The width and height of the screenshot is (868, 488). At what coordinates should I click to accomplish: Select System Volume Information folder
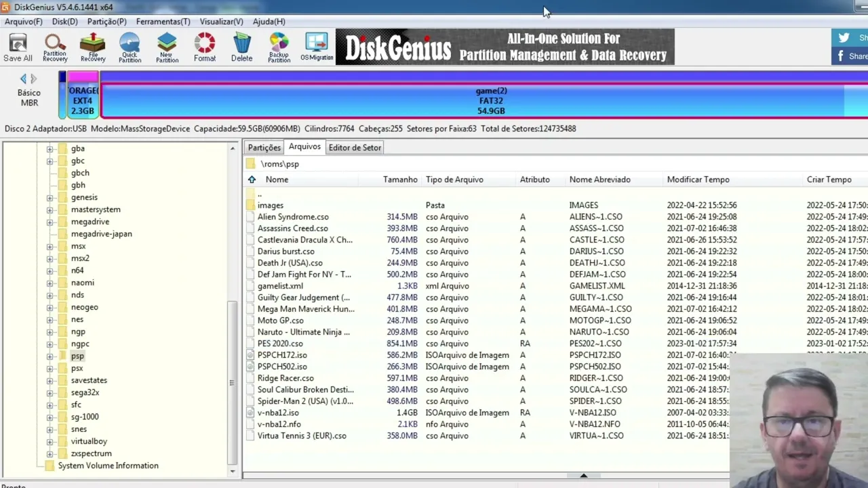click(x=108, y=466)
